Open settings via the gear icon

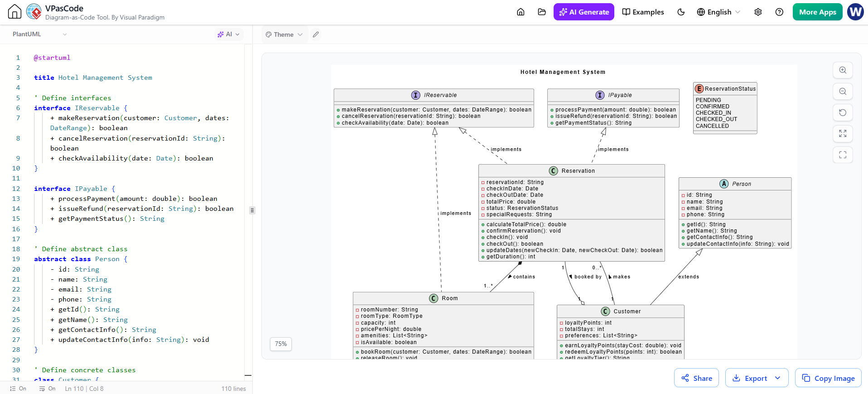(758, 12)
